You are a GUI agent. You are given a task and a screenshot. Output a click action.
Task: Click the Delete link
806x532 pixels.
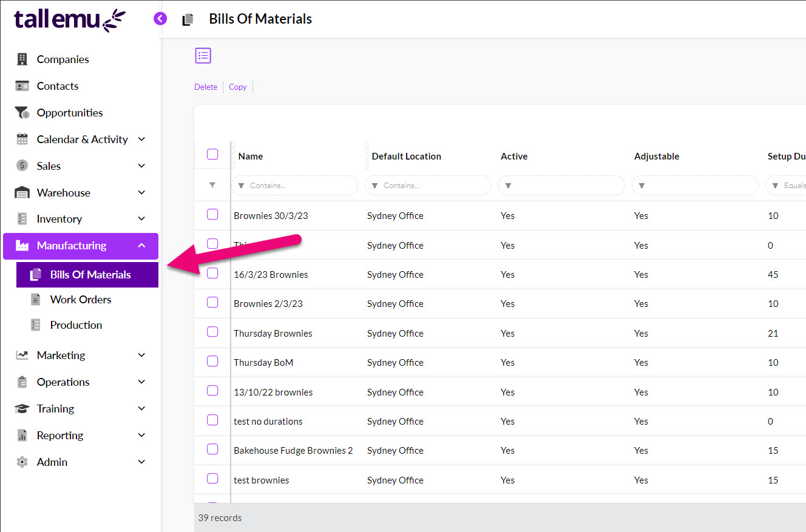tap(206, 87)
